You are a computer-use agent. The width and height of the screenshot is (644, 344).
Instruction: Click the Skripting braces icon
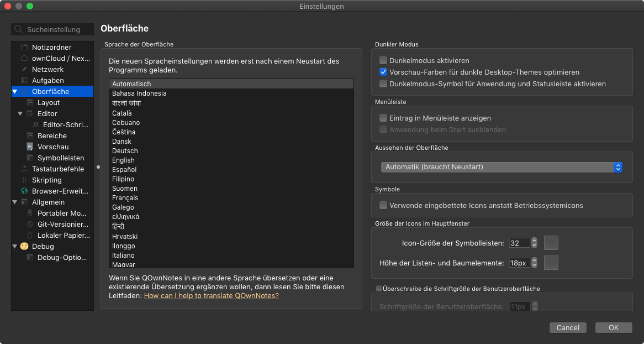point(24,180)
